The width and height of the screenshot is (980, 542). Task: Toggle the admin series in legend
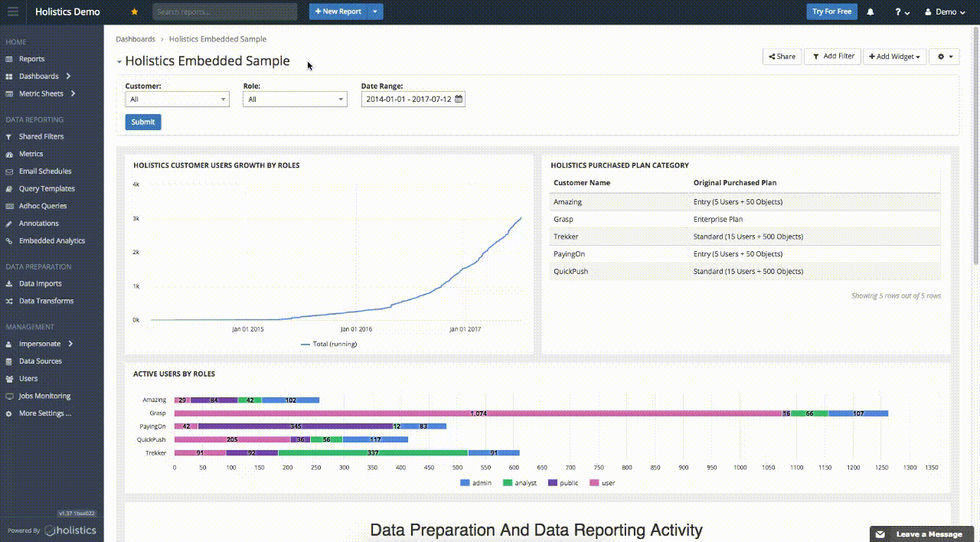tap(475, 483)
